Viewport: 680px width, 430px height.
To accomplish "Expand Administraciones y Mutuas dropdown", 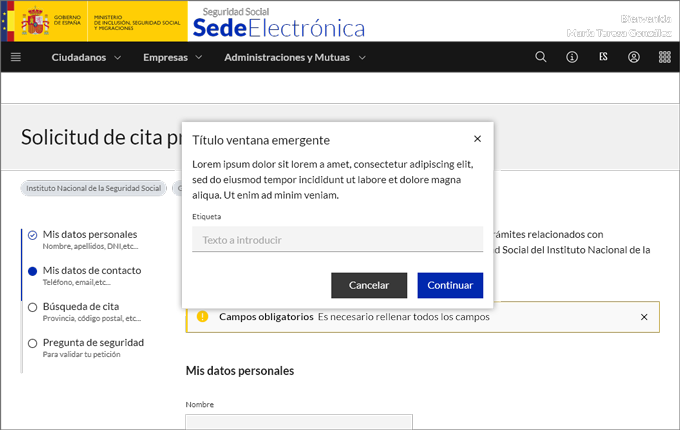I will (x=293, y=57).
